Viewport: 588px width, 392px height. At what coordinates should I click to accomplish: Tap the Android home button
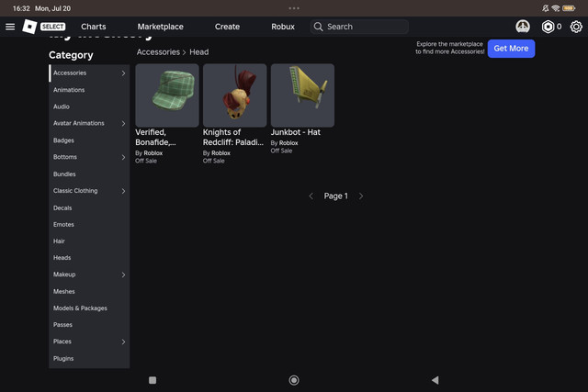coord(294,380)
